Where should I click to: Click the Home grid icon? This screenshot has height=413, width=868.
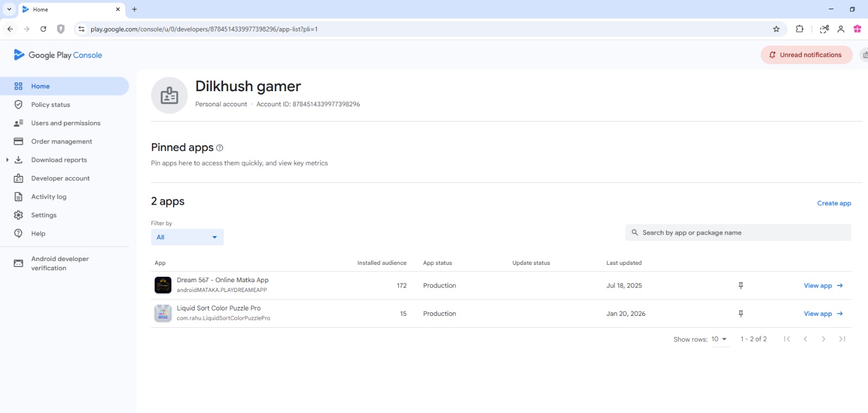pyautogui.click(x=18, y=86)
